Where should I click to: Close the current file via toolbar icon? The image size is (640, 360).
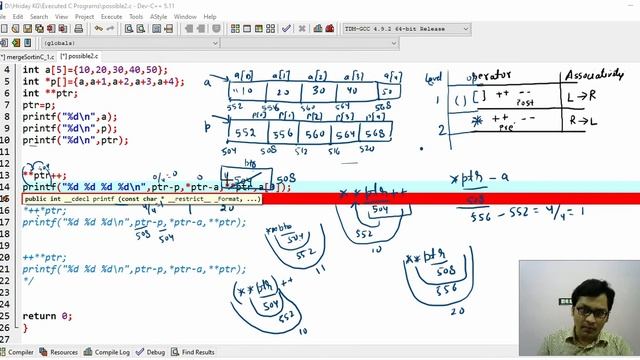tap(51, 29)
